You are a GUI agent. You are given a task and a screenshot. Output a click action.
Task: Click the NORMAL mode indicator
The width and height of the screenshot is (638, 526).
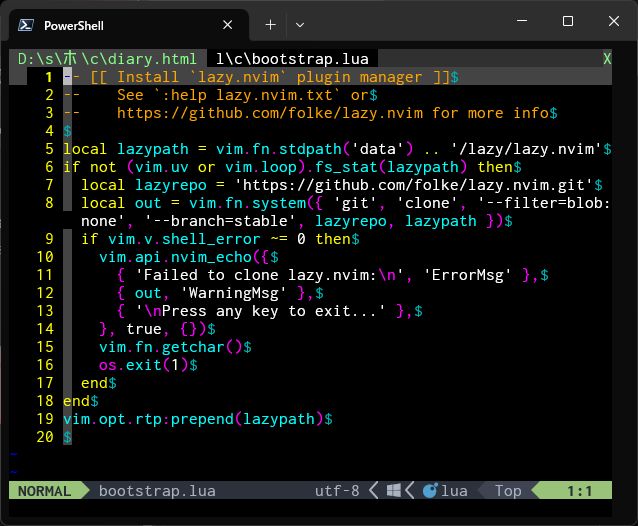pos(45,491)
